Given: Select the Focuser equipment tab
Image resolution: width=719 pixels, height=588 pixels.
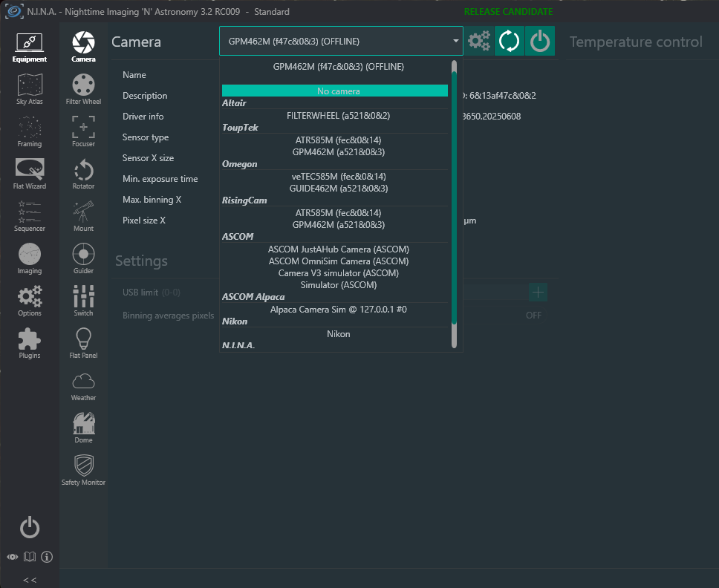Looking at the screenshot, I should click(83, 131).
